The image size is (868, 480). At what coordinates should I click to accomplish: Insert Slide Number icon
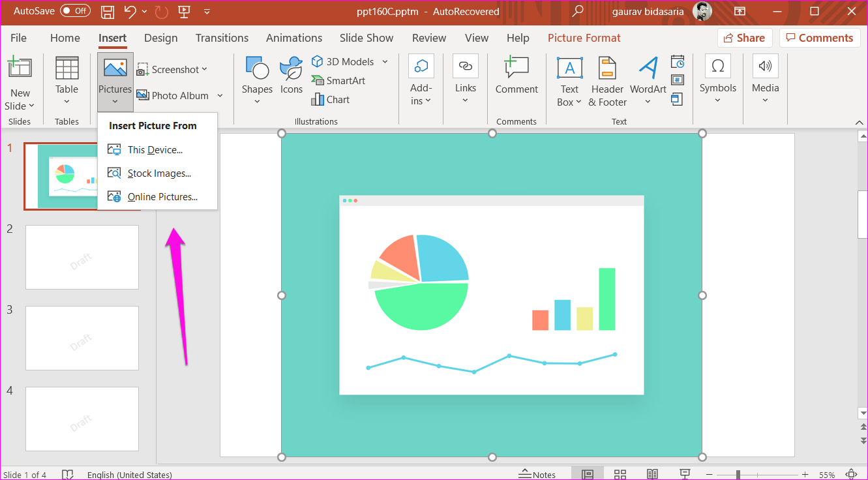point(678,80)
